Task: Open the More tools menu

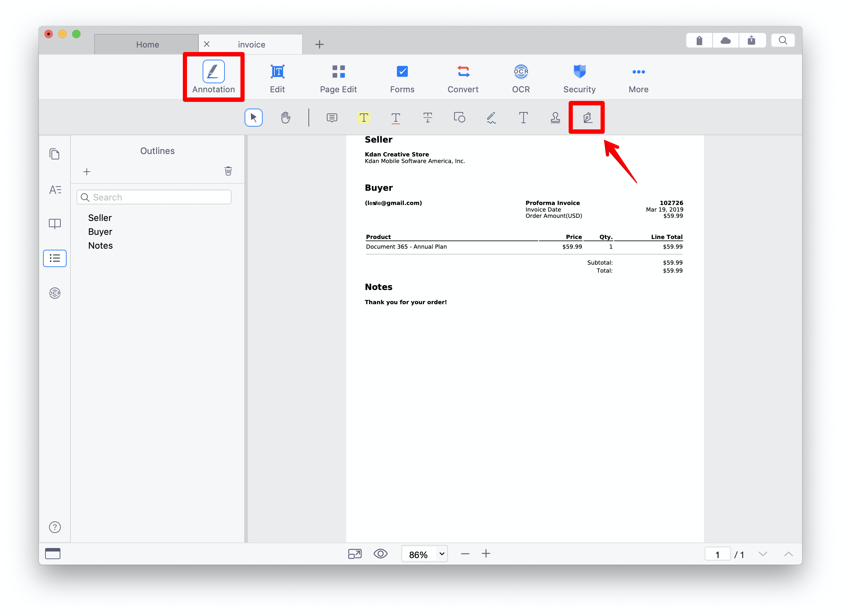Action: (x=638, y=78)
